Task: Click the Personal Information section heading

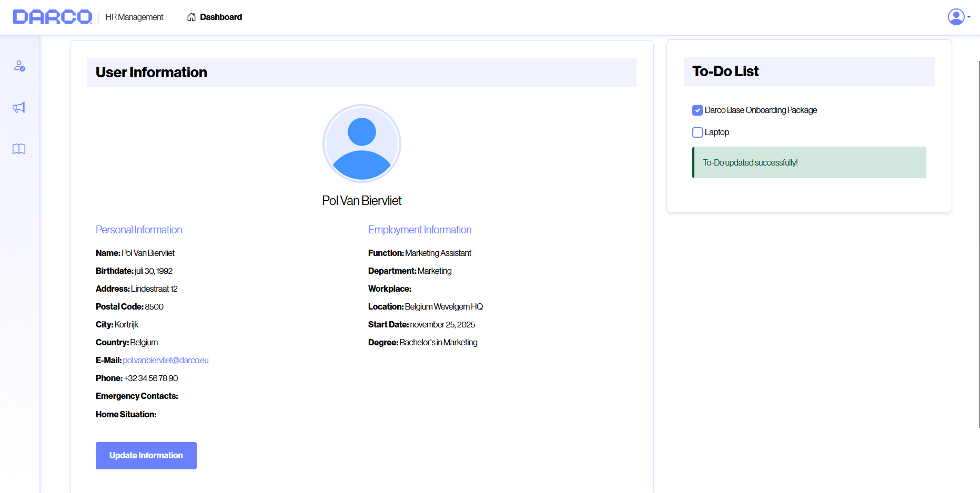Action: tap(139, 230)
